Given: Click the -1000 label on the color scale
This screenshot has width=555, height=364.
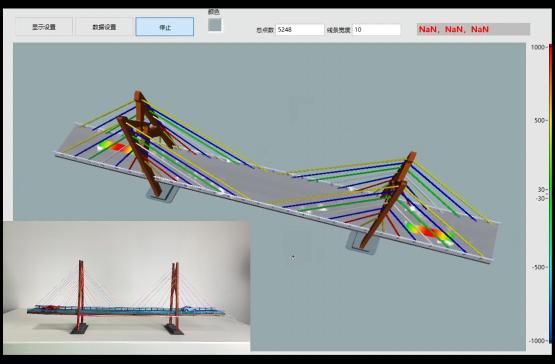Looking at the screenshot, I should [537, 341].
